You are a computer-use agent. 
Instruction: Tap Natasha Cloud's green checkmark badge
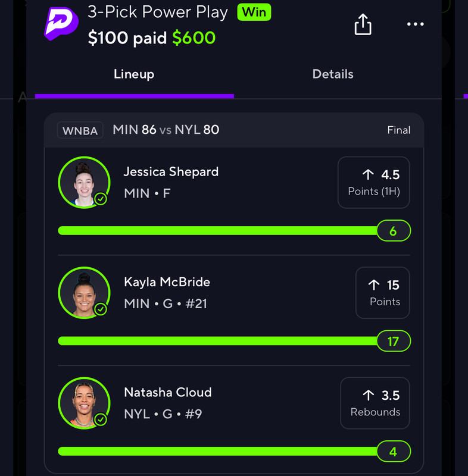(x=101, y=419)
